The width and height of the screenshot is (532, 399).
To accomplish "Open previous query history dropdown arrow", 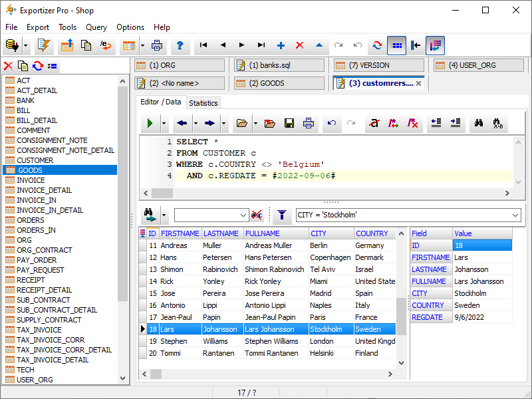I will (196, 124).
